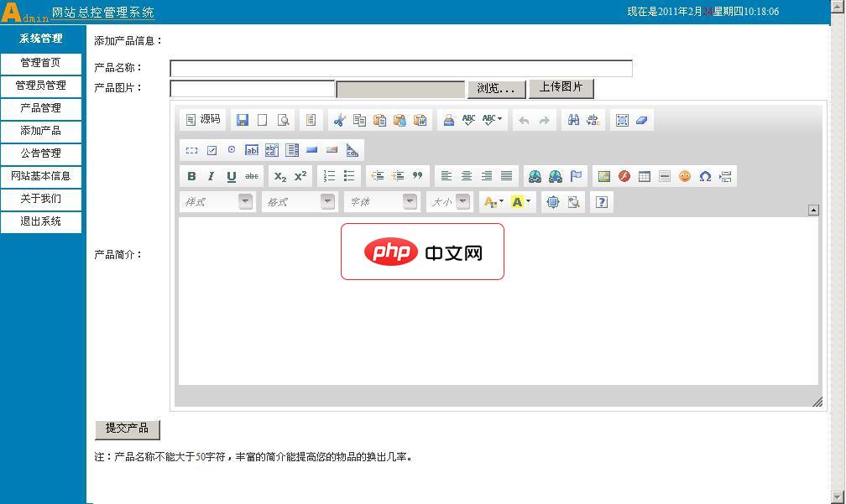Screen dimensions: 846x504
Task: Click the 提交产品 submit button
Action: (x=127, y=429)
